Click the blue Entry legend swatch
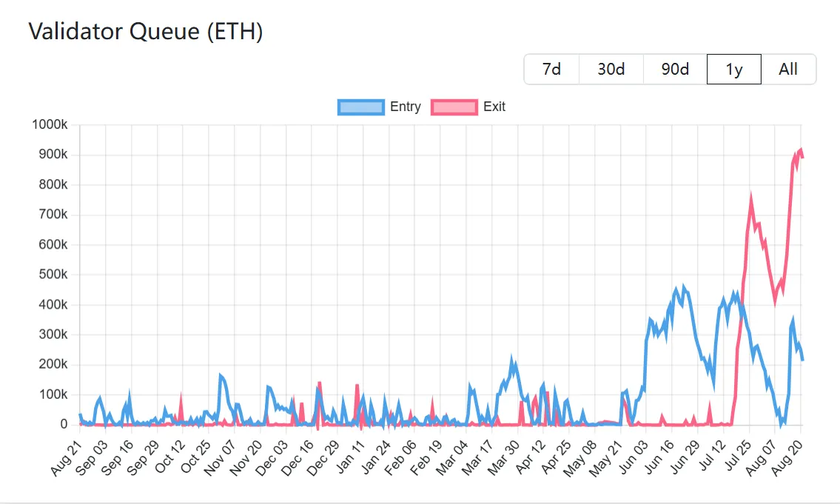 [360, 107]
